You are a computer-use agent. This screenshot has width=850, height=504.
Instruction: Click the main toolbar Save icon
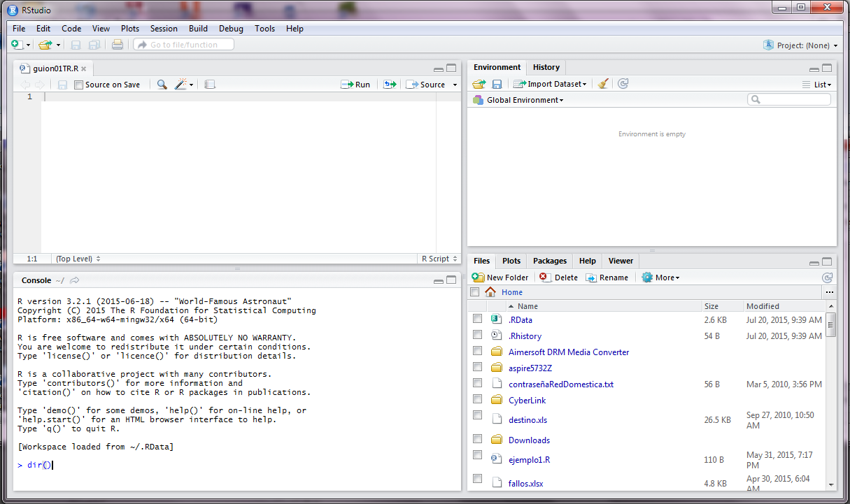coord(76,45)
